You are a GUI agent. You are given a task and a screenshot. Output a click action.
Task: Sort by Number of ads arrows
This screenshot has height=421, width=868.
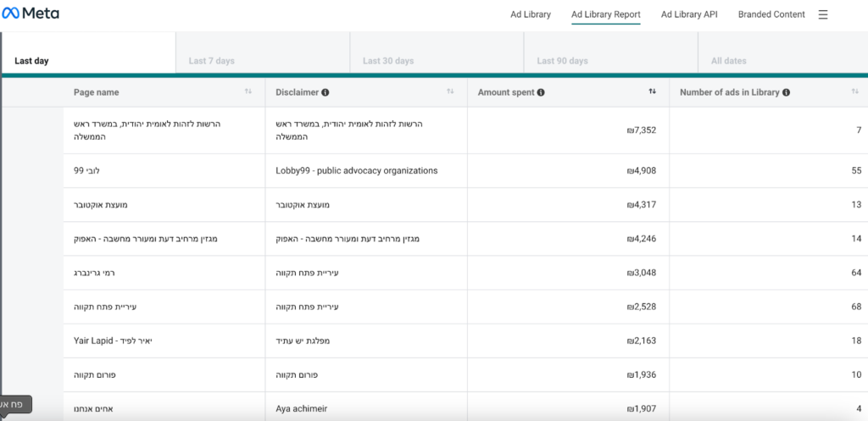click(855, 91)
